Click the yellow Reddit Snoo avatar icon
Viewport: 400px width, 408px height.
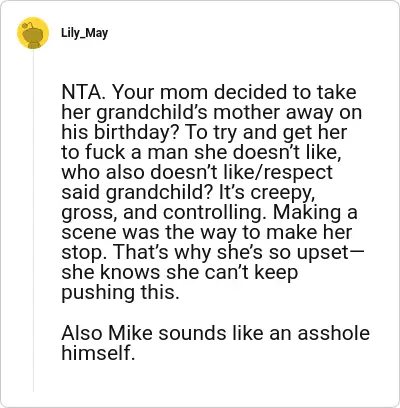tap(33, 33)
